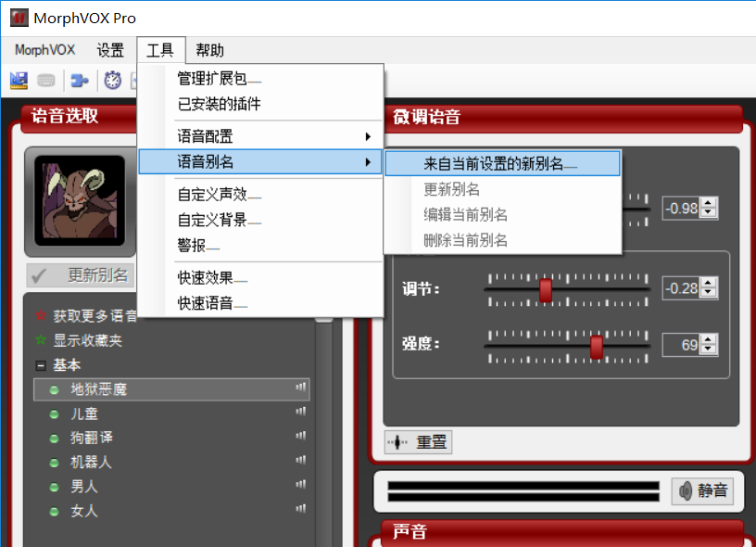Open 自定义背景 from the Tools menu
This screenshot has width=756, height=547.
pos(261,220)
